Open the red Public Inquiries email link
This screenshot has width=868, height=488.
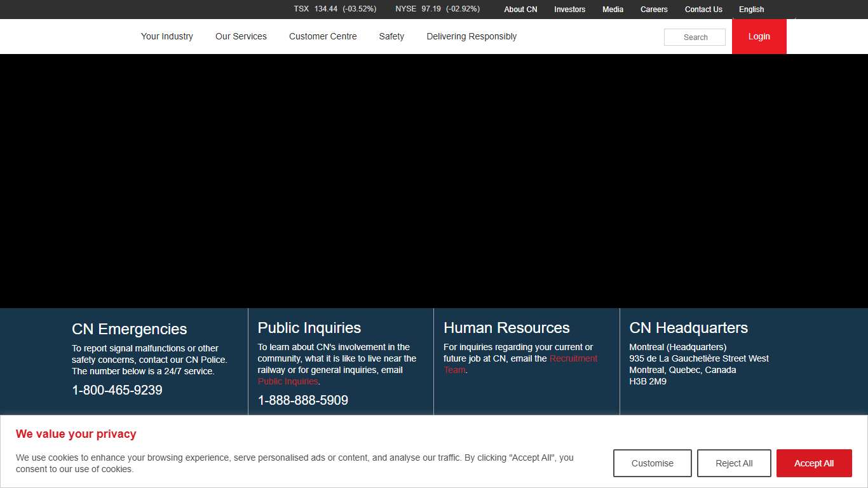[x=288, y=381]
